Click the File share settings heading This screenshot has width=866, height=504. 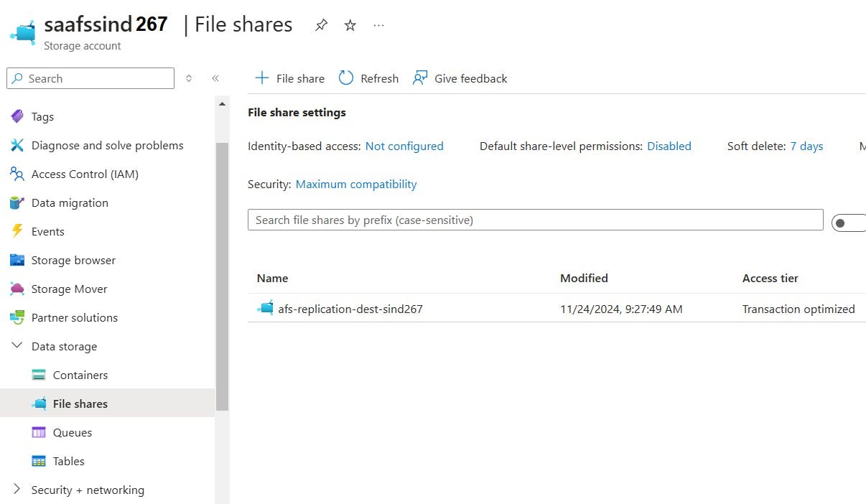tap(297, 112)
